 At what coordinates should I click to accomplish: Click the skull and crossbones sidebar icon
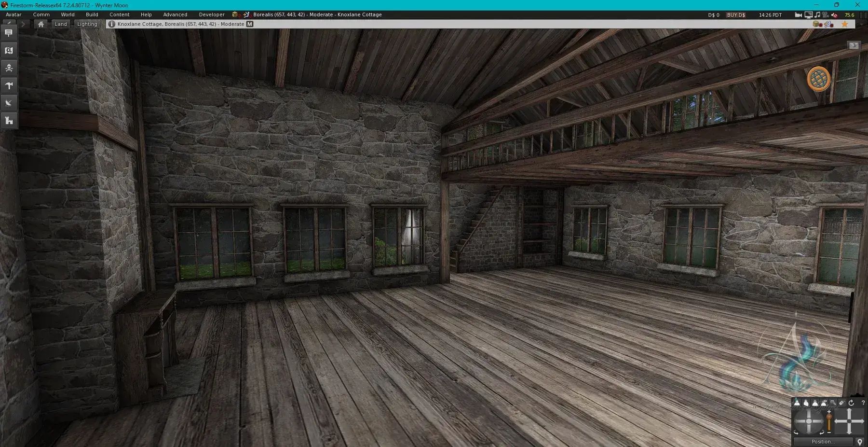tap(9, 68)
